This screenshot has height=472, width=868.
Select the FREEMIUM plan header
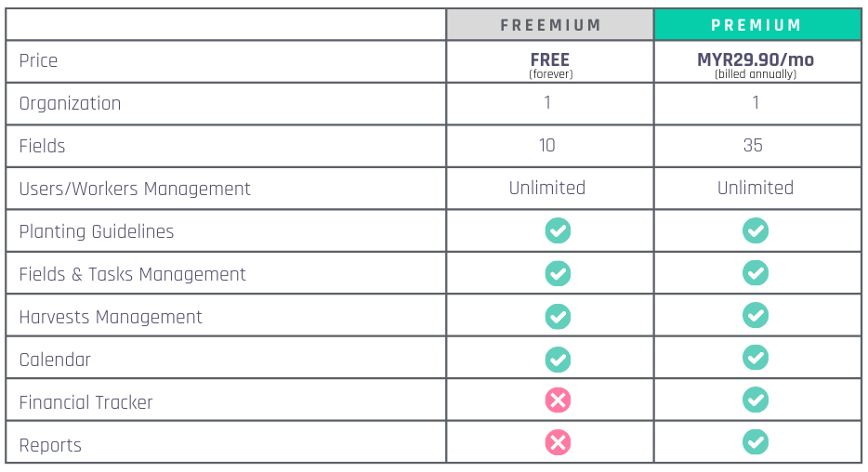pyautogui.click(x=549, y=25)
